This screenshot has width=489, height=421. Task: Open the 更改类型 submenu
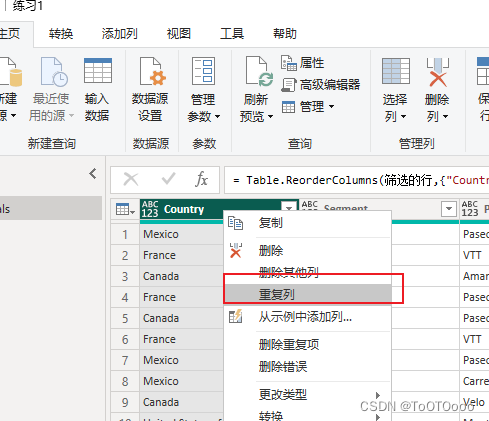click(307, 395)
